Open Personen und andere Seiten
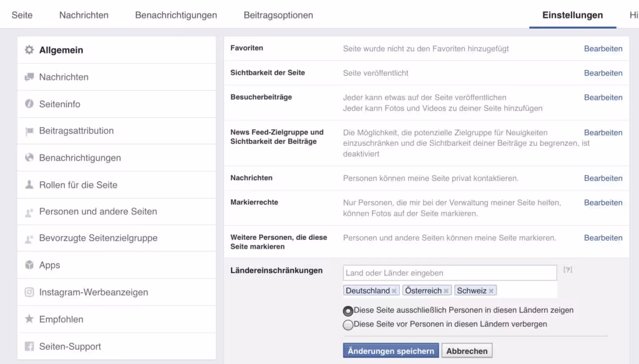The width and height of the screenshot is (639, 364). click(117, 211)
